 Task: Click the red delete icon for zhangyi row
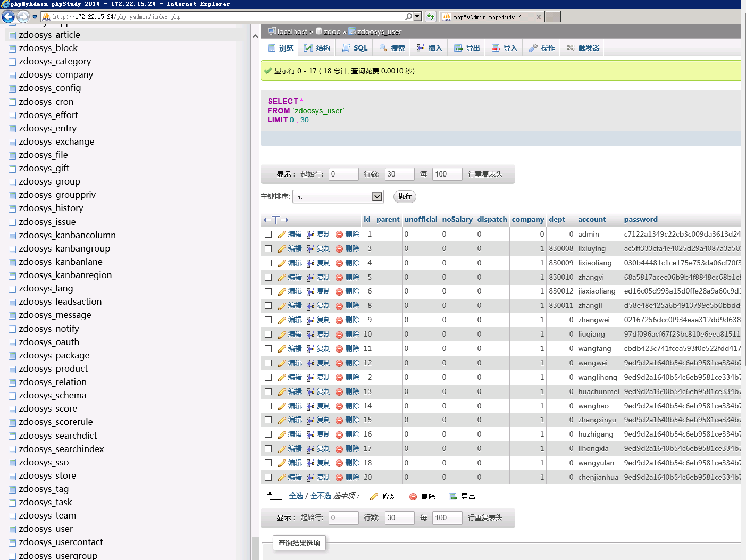point(339,278)
